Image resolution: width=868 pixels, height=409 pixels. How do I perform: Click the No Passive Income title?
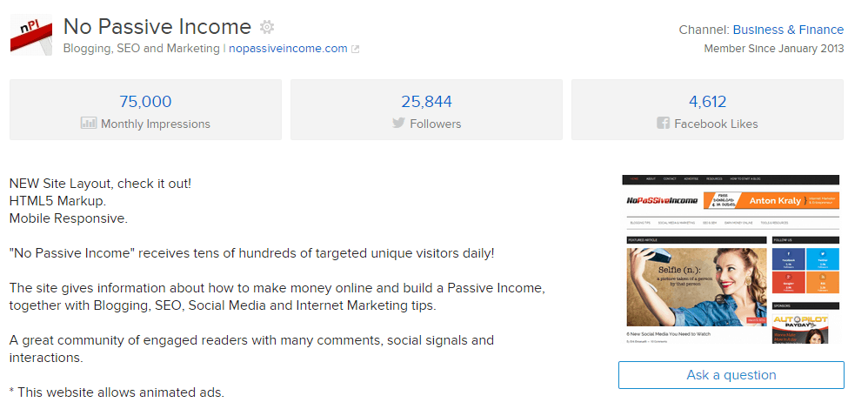click(x=157, y=27)
